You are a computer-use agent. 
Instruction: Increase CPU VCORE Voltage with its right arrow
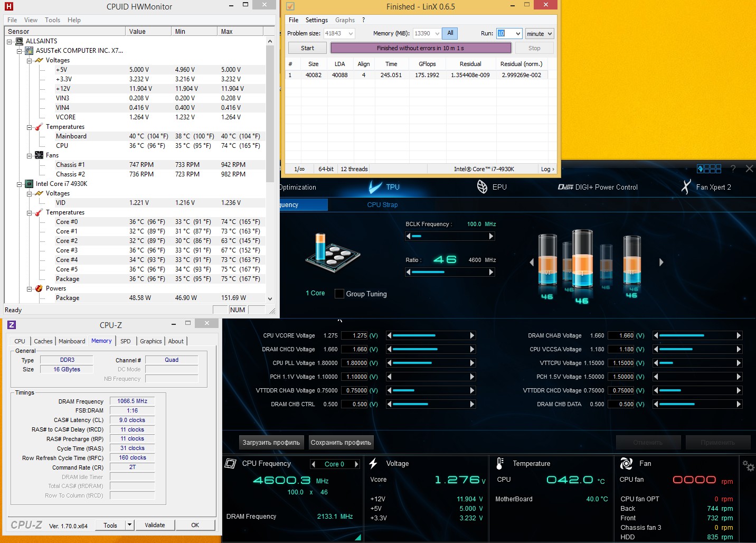click(472, 335)
